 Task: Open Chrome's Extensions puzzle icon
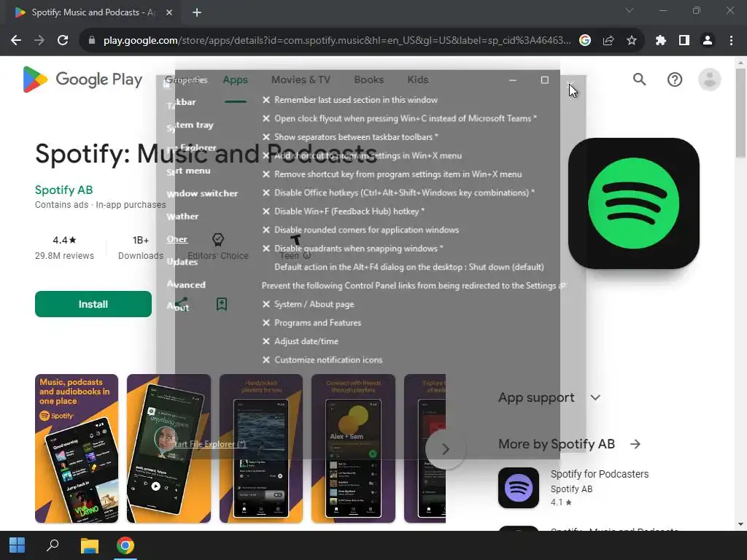[x=661, y=41]
